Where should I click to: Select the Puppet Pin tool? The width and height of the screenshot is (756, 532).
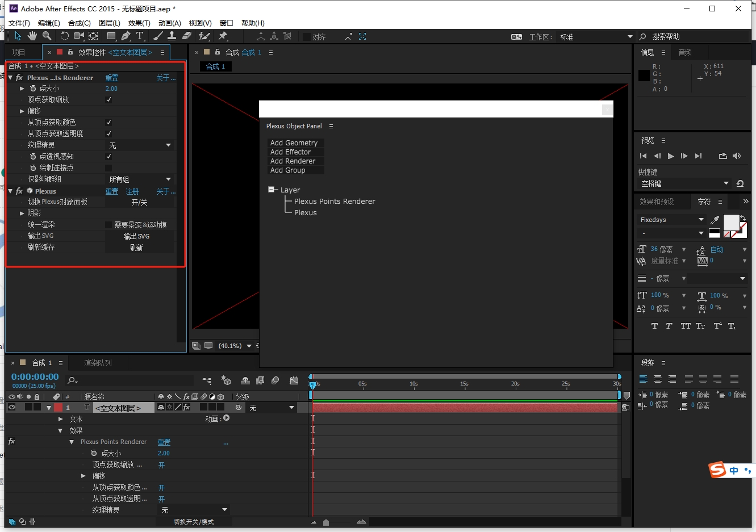(223, 36)
